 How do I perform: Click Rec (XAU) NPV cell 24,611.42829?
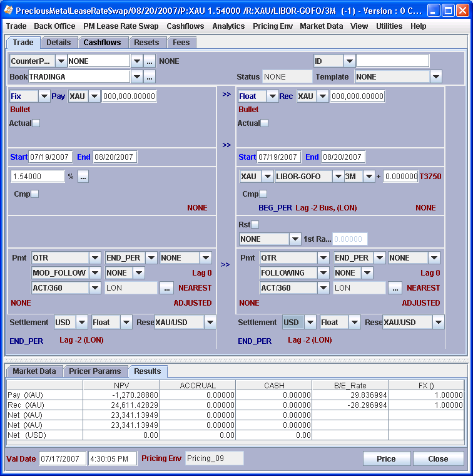coord(121,405)
